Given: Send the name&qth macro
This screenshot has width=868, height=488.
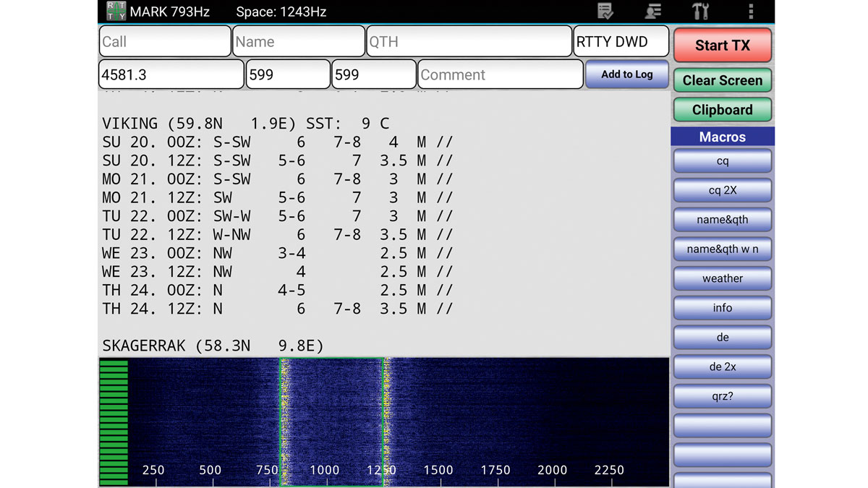Looking at the screenshot, I should point(722,220).
